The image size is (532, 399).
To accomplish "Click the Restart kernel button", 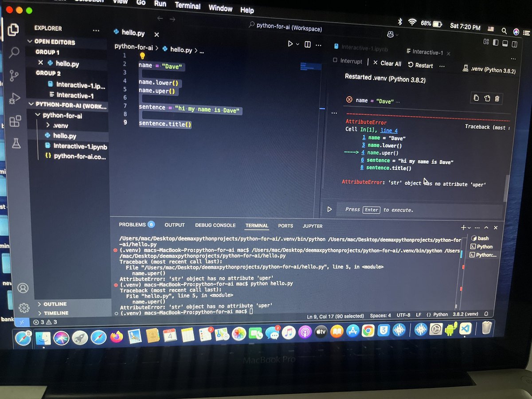I will pos(420,65).
